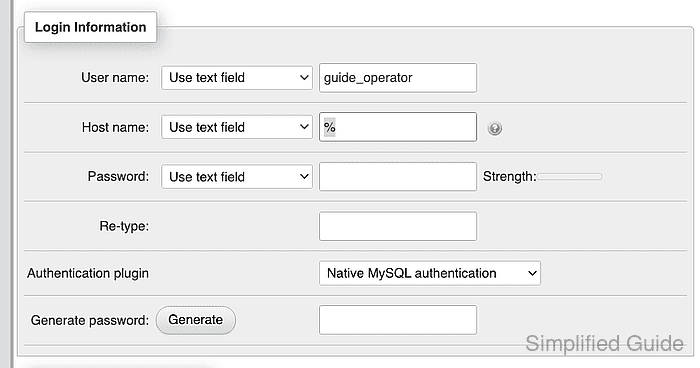Focus the user name field containing guide_operator

398,78
